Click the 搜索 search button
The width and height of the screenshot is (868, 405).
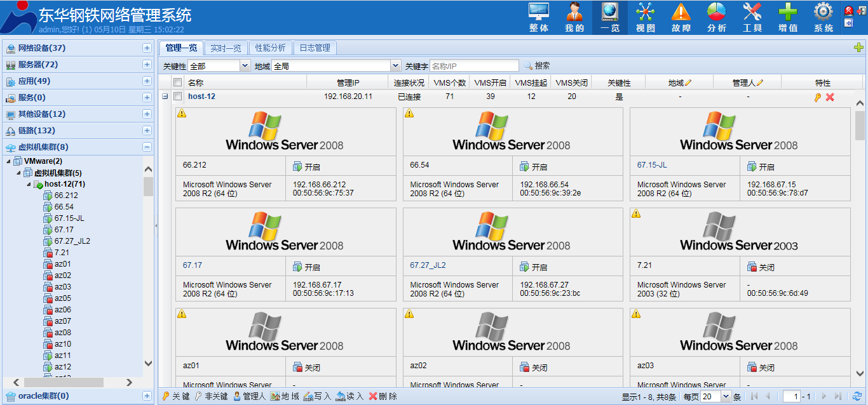point(537,65)
